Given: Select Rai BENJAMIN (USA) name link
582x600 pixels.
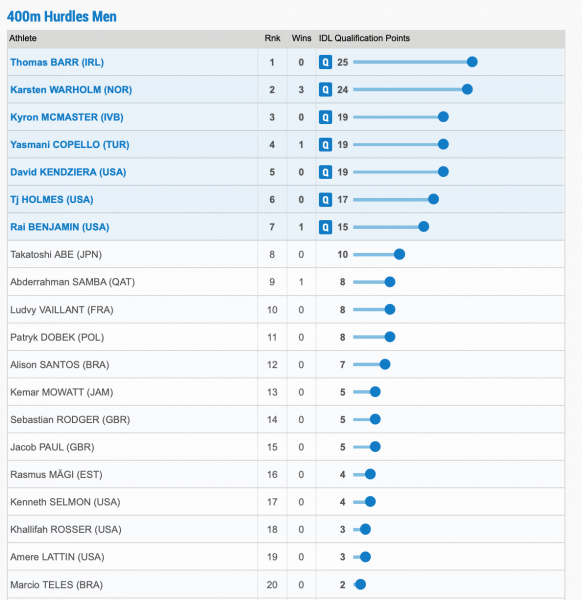Looking at the screenshot, I should pyautogui.click(x=60, y=227).
